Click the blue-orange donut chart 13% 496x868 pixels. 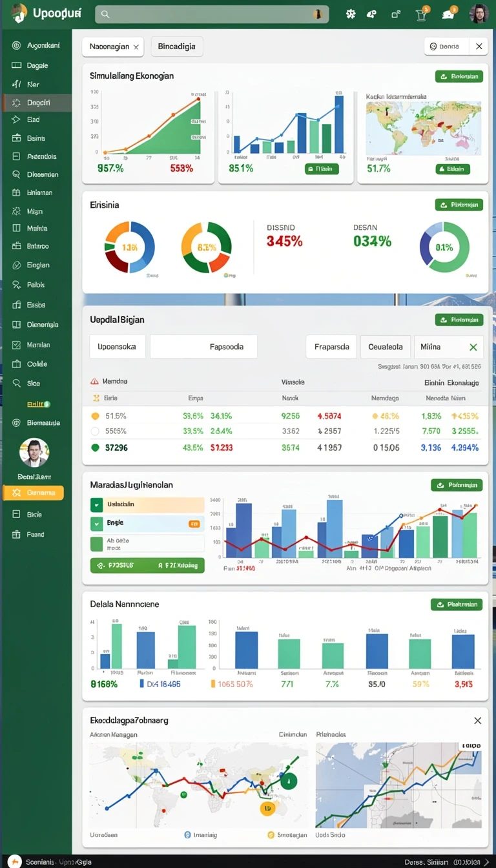click(x=130, y=247)
